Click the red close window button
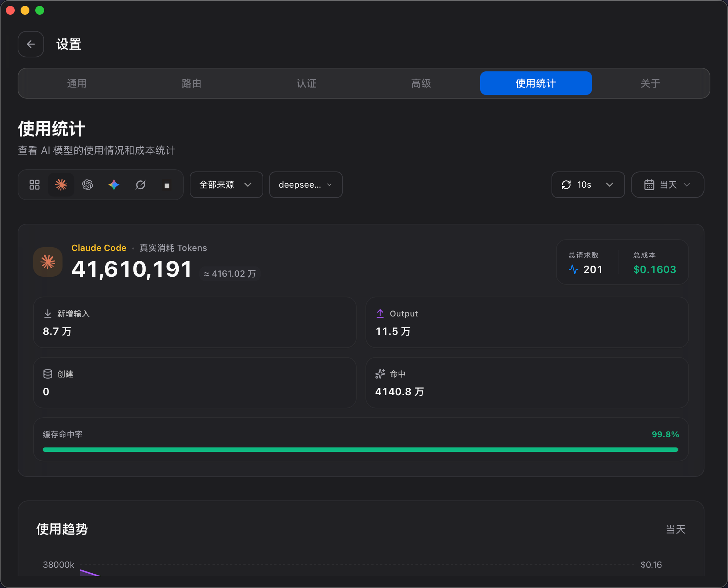 coord(10,10)
